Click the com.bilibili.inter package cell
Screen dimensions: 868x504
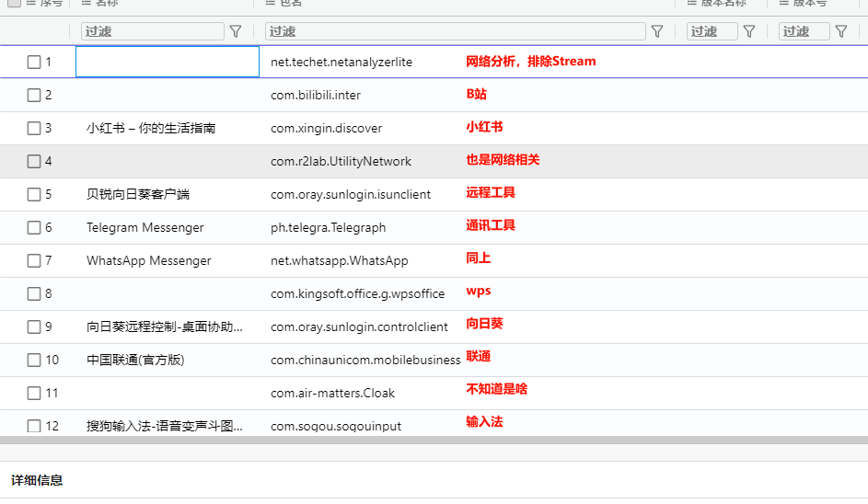click(x=316, y=95)
